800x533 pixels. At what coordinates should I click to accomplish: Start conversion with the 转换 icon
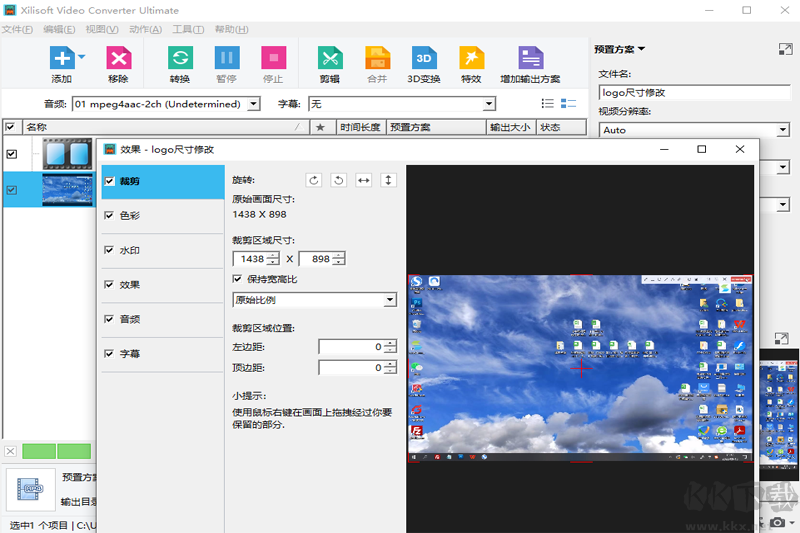click(x=180, y=58)
